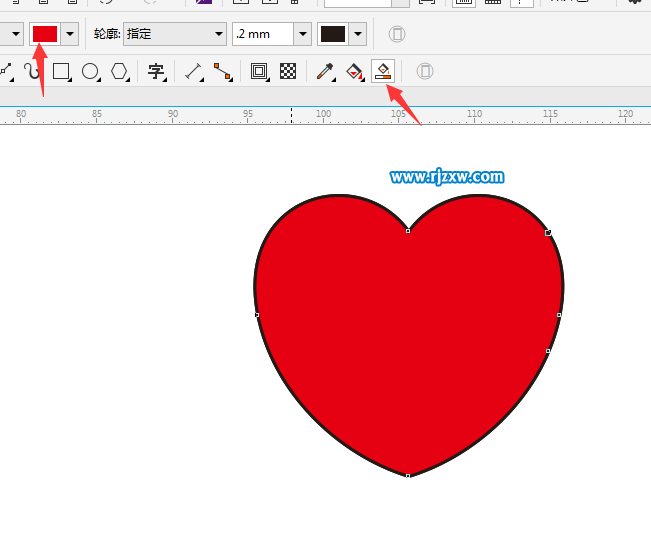Open the outline color dropdown arrow
This screenshot has width=651, height=555.
coord(358,34)
